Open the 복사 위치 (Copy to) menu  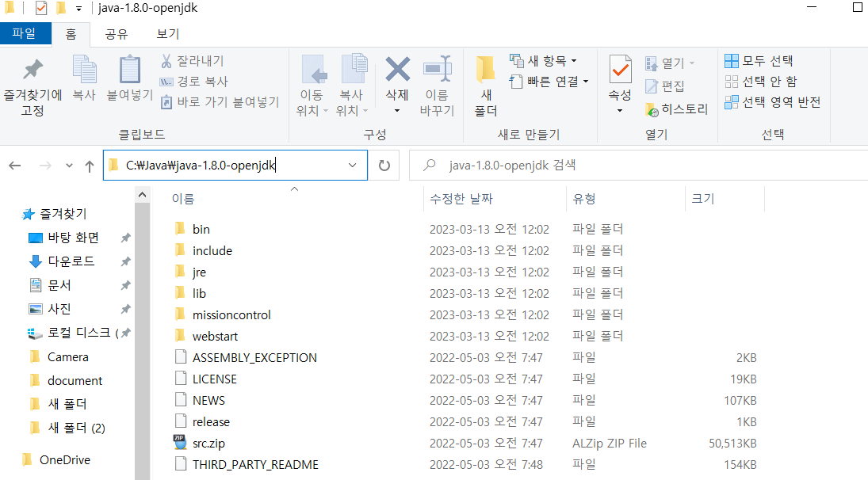[x=352, y=86]
